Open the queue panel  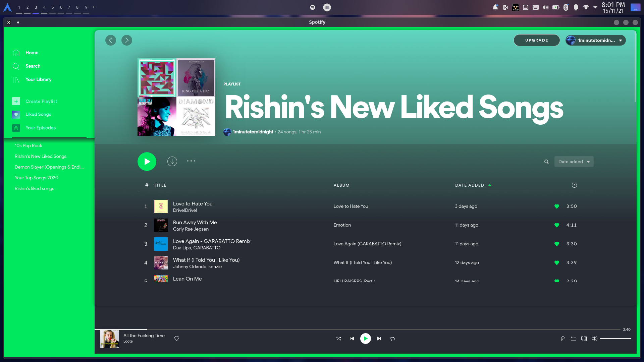point(573,339)
